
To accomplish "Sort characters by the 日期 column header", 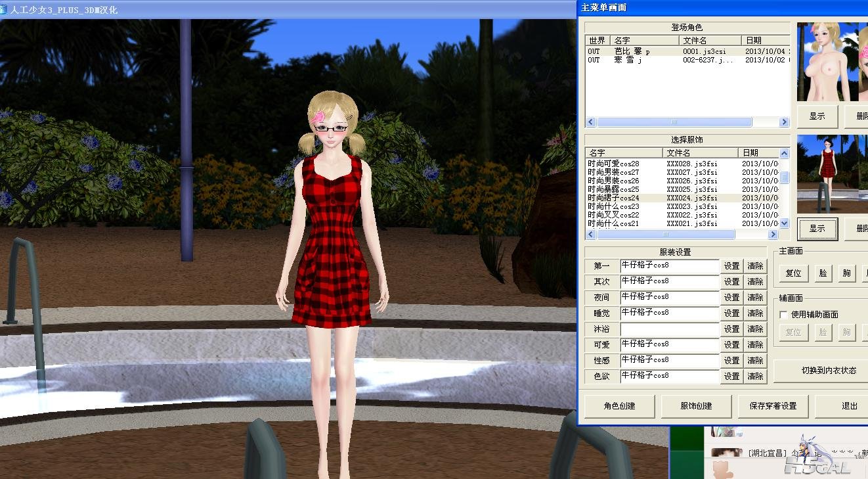I will [766, 41].
